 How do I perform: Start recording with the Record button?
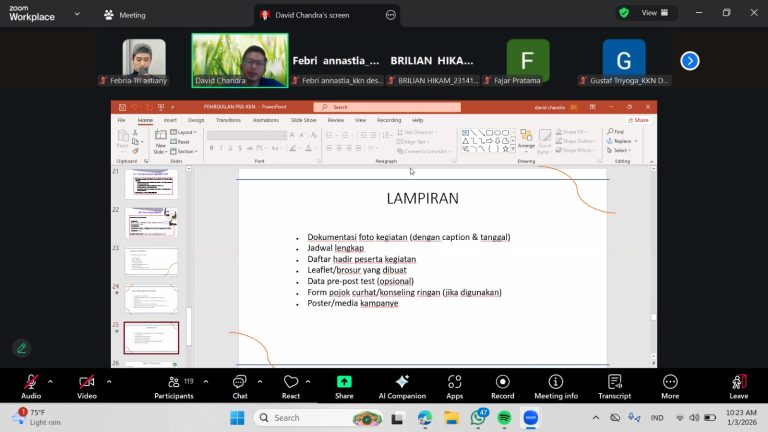502,386
